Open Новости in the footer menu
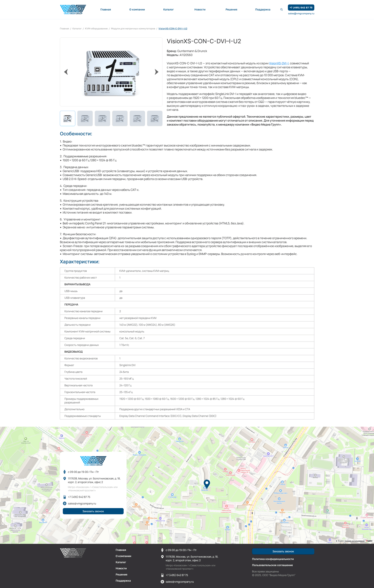The width and height of the screenshot is (374, 588). [x=121, y=568]
